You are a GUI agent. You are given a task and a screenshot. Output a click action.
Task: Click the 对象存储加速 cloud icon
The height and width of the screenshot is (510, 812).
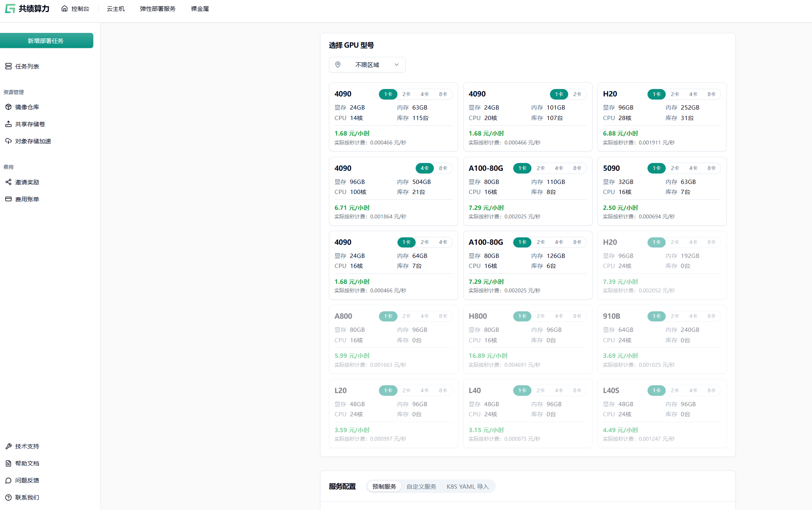coord(8,141)
